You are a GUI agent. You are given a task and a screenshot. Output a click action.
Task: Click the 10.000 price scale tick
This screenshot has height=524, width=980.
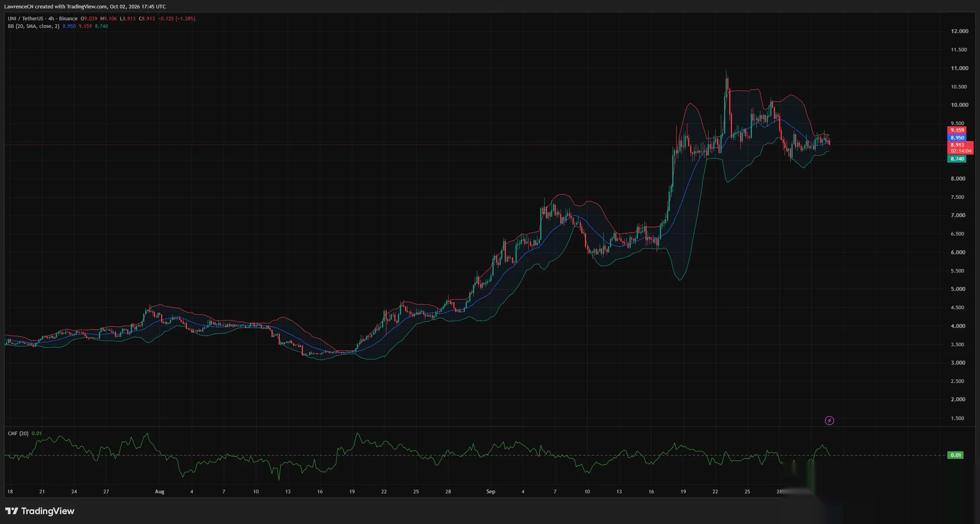(x=959, y=105)
